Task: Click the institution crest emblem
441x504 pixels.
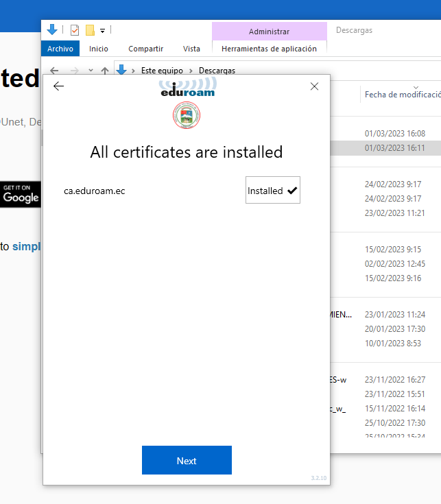Action: tap(187, 115)
